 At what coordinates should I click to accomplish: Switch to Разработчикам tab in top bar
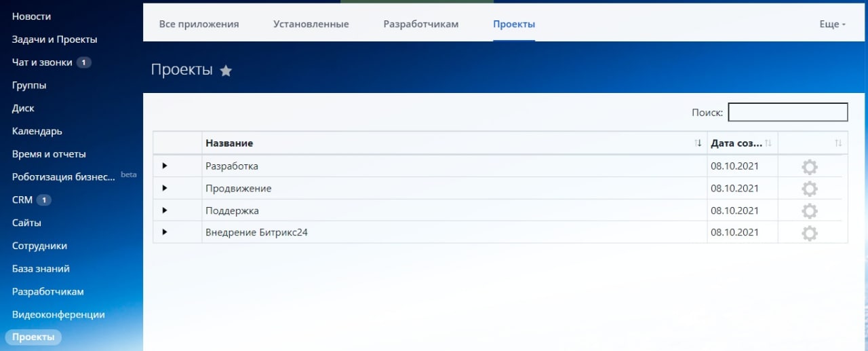[421, 24]
